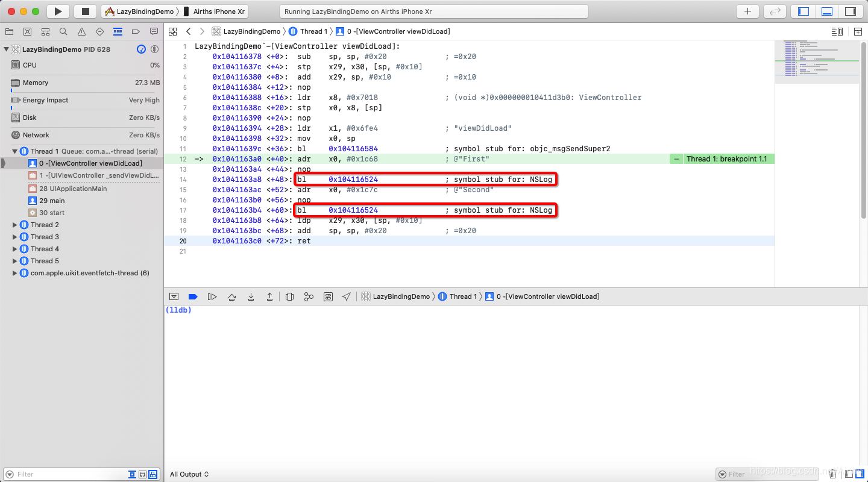Toggle the right Inspectors panel

851,11
